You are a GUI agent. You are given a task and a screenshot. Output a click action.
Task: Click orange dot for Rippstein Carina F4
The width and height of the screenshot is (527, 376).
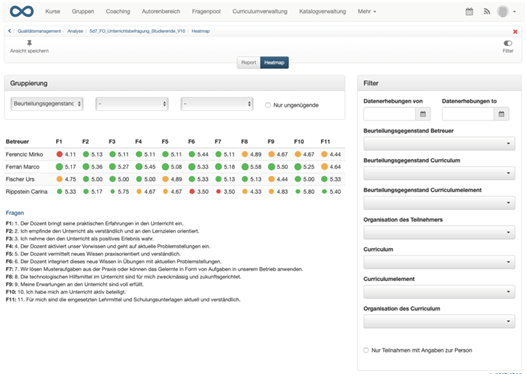click(x=139, y=192)
